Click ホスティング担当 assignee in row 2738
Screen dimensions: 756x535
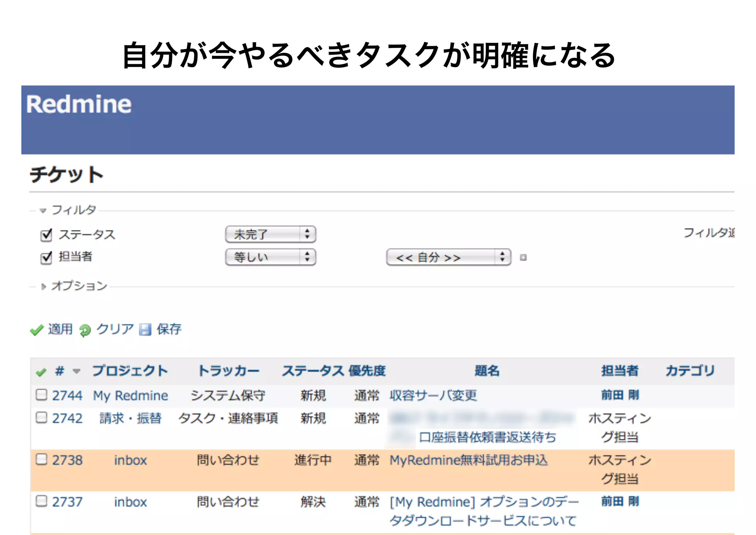[x=620, y=469]
